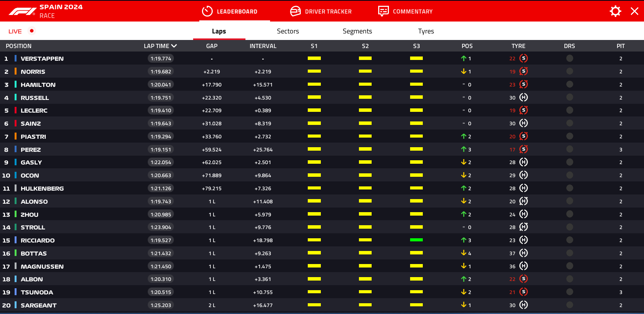The width and height of the screenshot is (644, 314).
Task: Click Zhou's DRS indicator
Action: click(x=570, y=214)
